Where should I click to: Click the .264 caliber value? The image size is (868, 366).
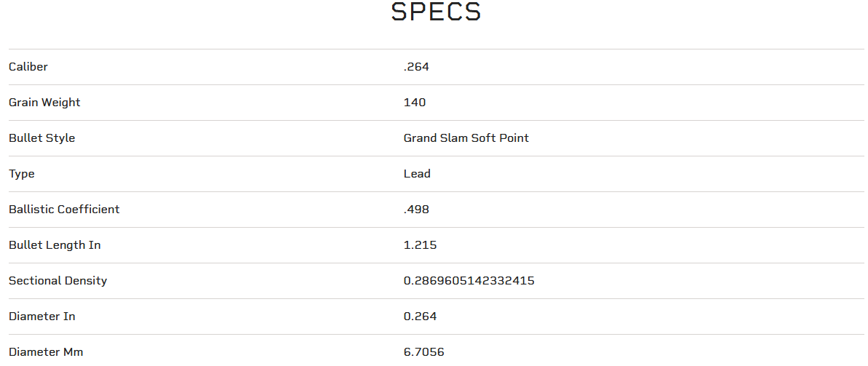[416, 67]
